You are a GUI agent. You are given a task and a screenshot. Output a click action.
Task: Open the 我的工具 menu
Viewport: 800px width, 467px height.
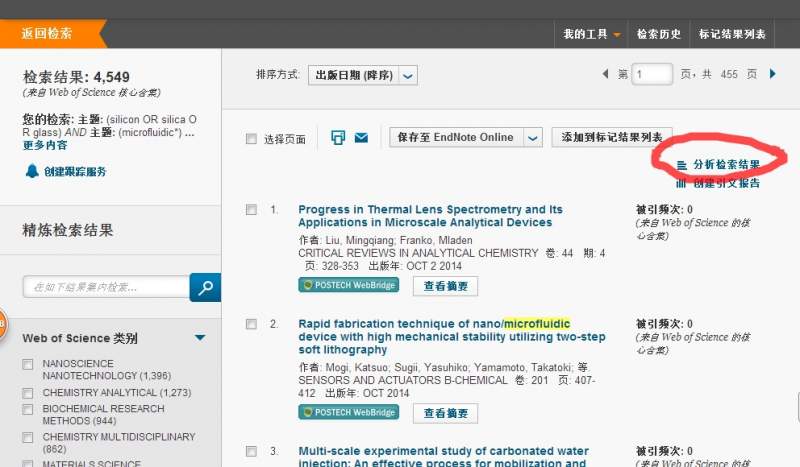(591, 34)
